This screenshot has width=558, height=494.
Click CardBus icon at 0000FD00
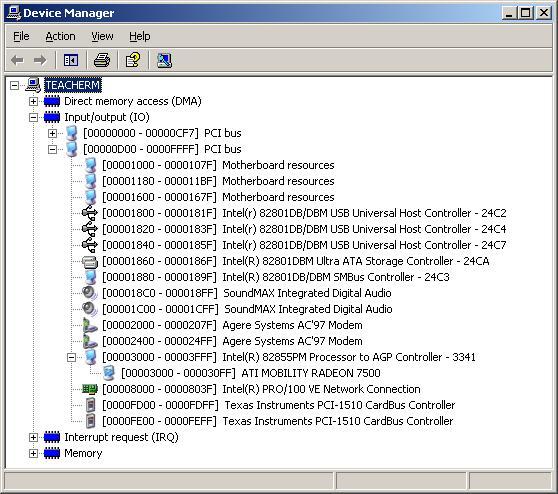91,405
